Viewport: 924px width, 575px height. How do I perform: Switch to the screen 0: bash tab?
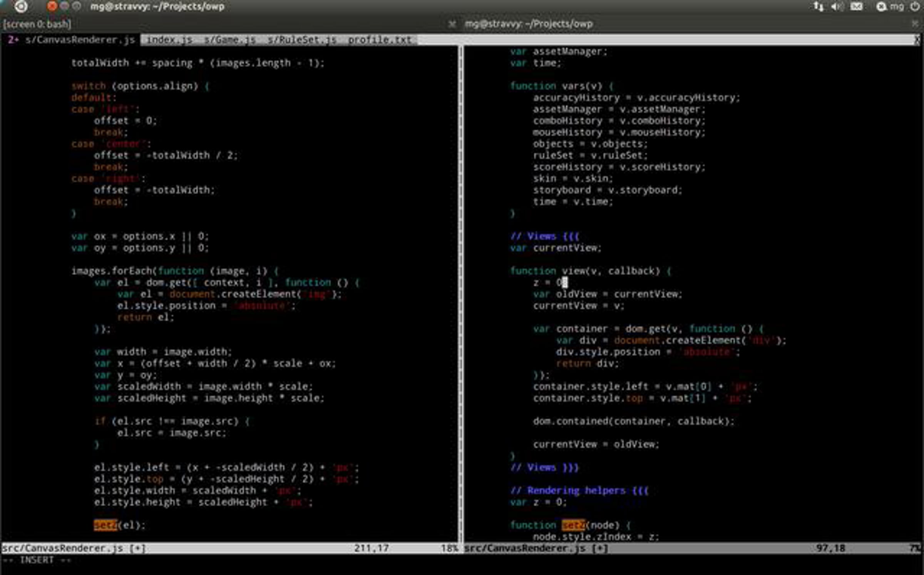point(37,24)
